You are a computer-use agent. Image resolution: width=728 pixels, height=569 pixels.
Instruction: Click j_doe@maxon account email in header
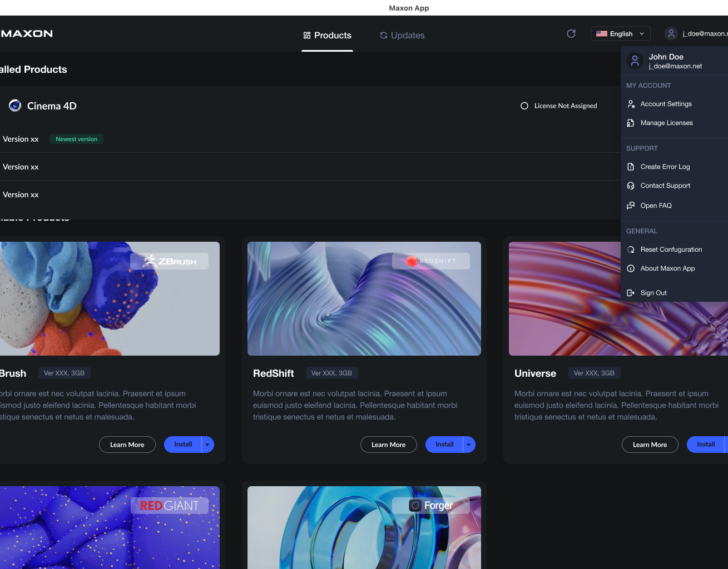click(705, 34)
